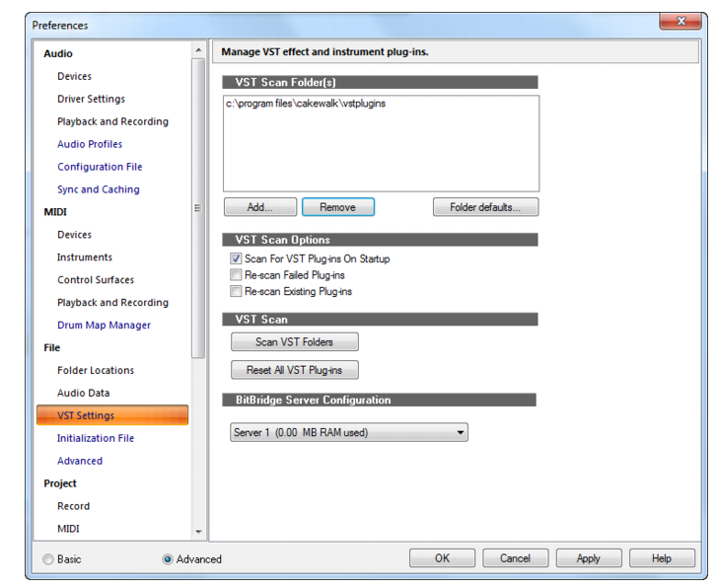Image resolution: width=719 pixels, height=588 pixels.
Task: Click the sidebar scroll down arrow
Action: 198,532
